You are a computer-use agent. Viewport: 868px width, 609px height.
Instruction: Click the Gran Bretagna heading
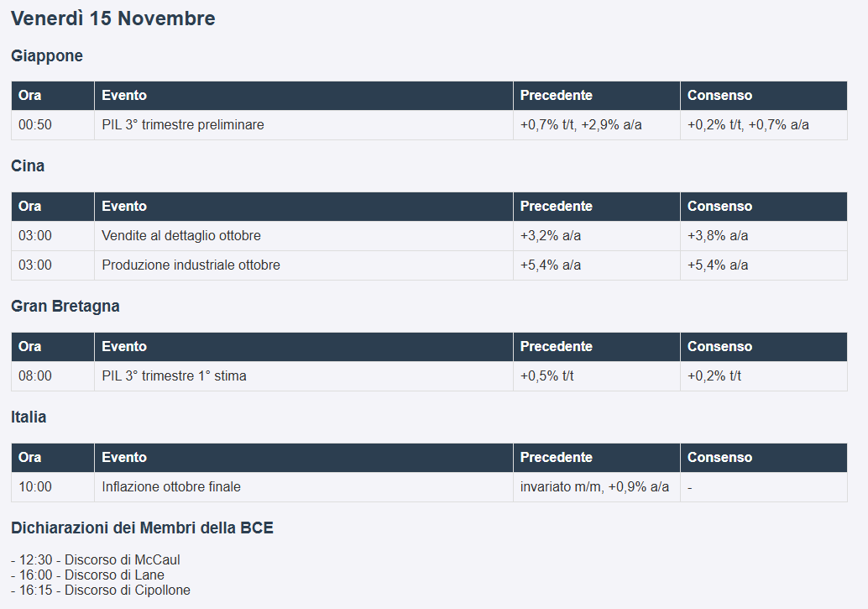pos(65,306)
